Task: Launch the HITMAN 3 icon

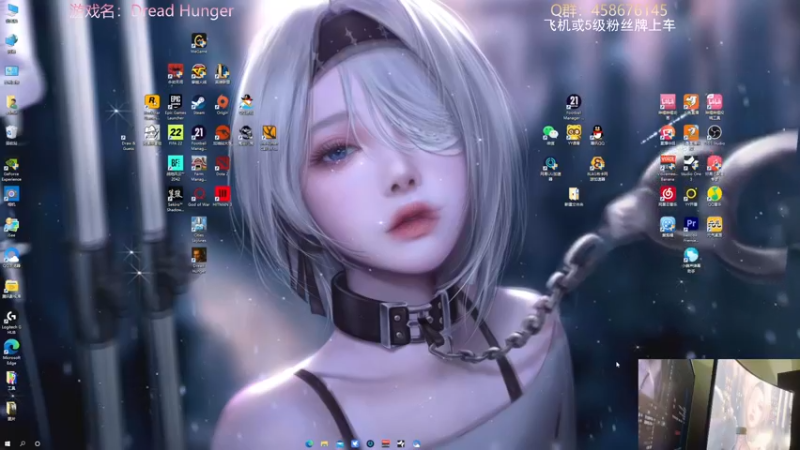Action: click(x=222, y=194)
